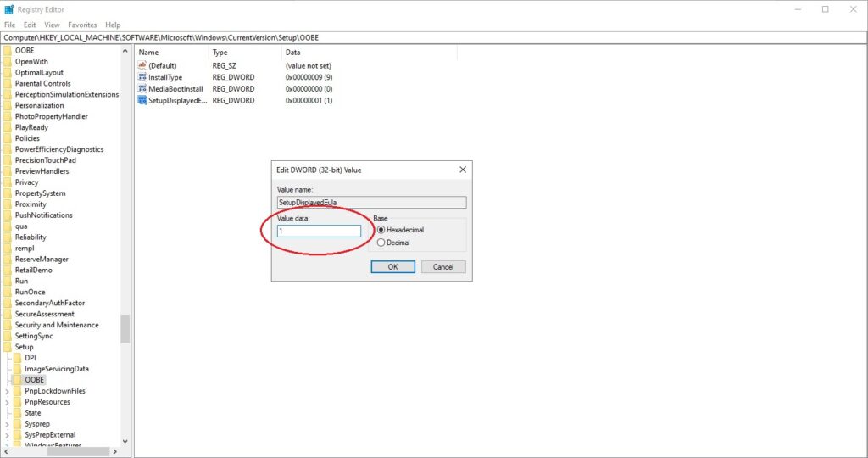
Task: Click the InstallType DWORD value icon
Action: click(x=142, y=77)
